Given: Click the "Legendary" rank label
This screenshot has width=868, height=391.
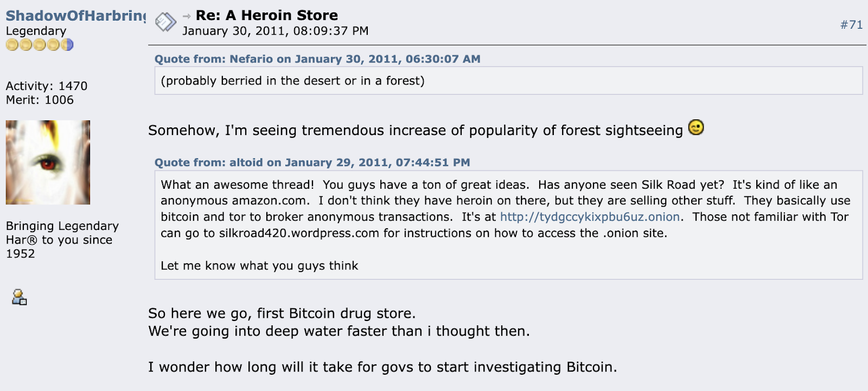Looking at the screenshot, I should tap(36, 31).
